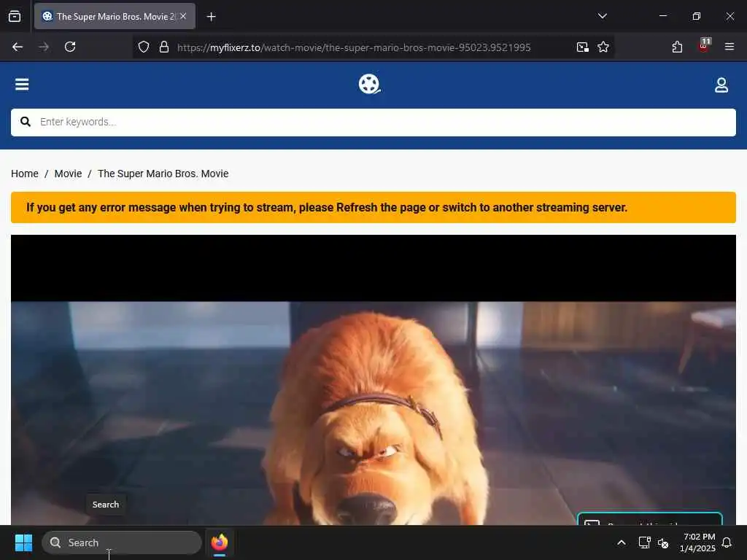Open the site hamburger navigation menu
Screen dimensions: 747x560
click(22, 85)
